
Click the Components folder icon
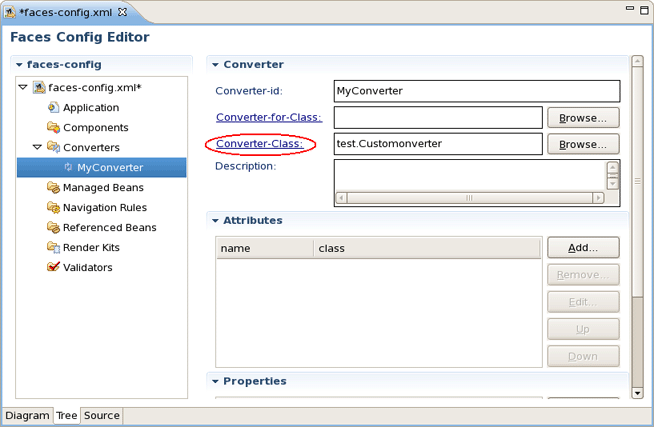tap(53, 127)
